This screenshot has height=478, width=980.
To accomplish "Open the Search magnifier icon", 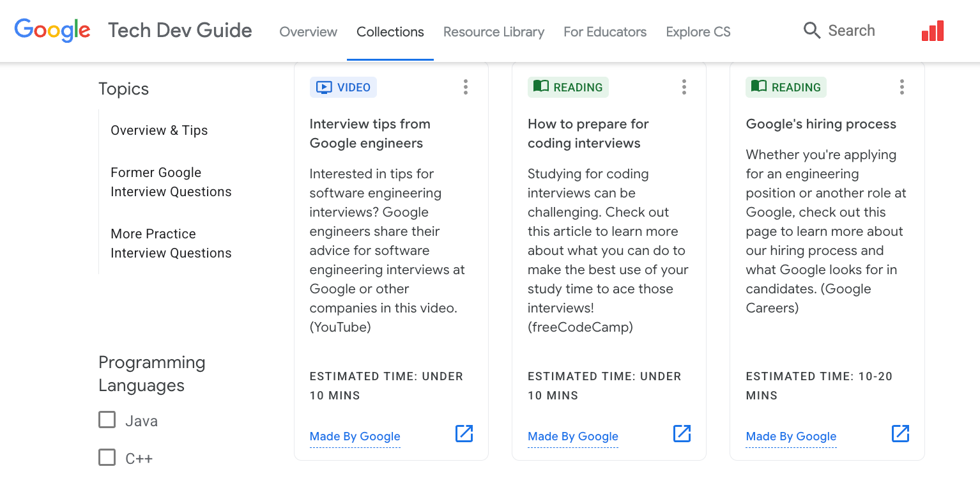I will [x=811, y=30].
